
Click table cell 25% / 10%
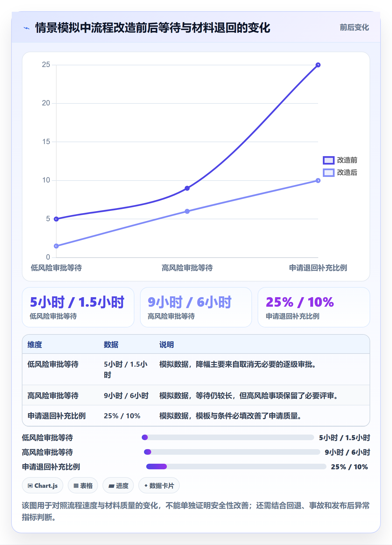pyautogui.click(x=122, y=416)
